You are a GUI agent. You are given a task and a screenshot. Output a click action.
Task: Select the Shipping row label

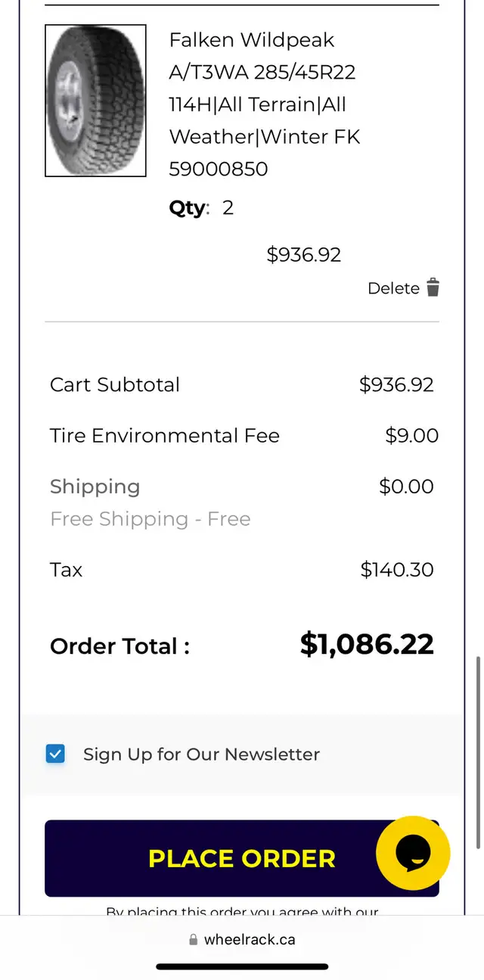coord(95,487)
